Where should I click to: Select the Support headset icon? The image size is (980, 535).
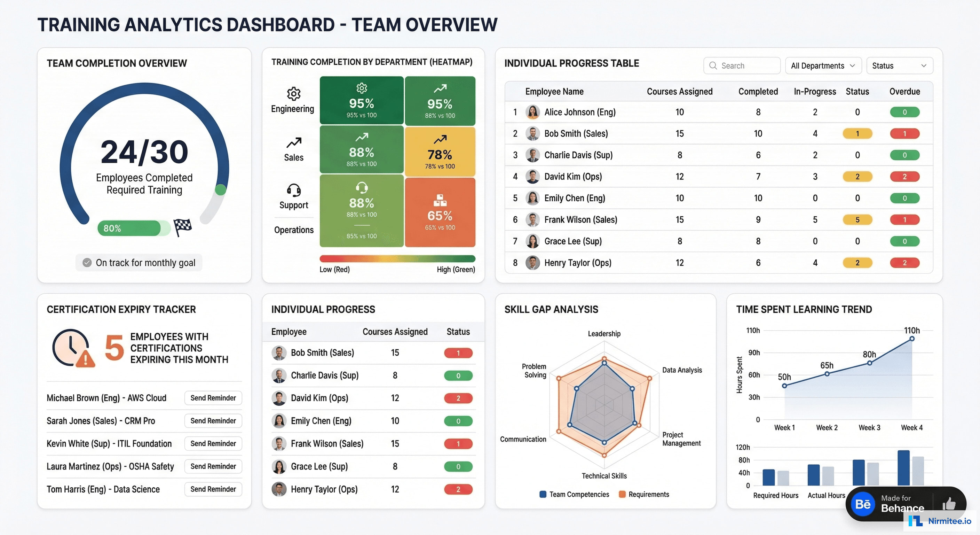tap(293, 191)
